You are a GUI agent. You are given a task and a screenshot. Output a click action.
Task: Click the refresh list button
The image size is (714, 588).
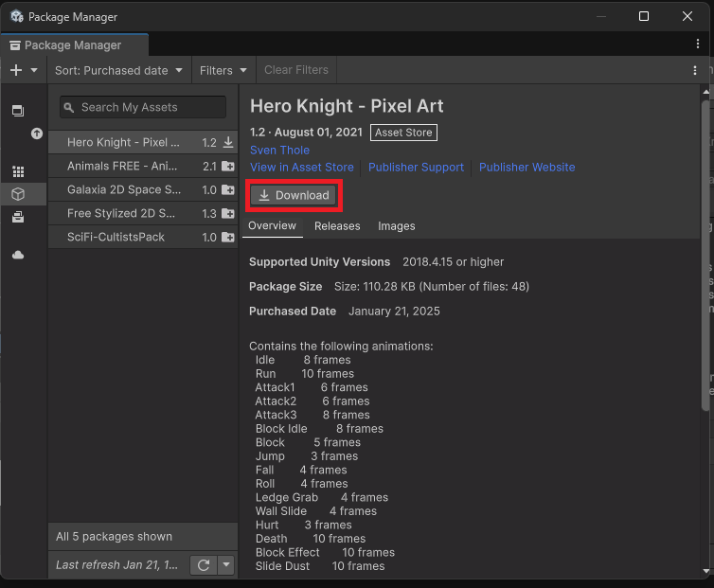coord(204,565)
